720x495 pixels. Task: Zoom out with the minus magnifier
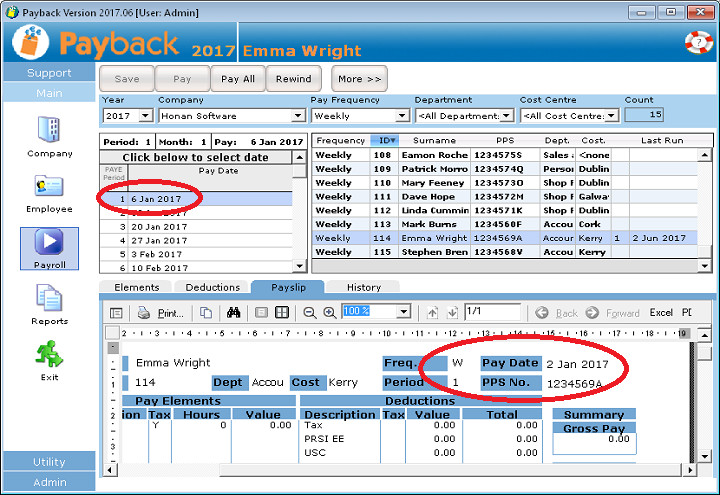(x=310, y=313)
